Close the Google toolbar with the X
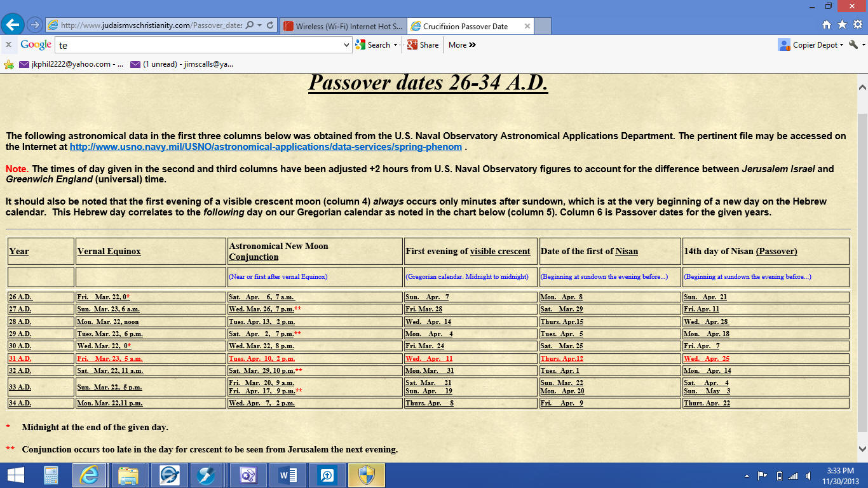Image resolution: width=868 pixels, height=488 pixels. 8,44
